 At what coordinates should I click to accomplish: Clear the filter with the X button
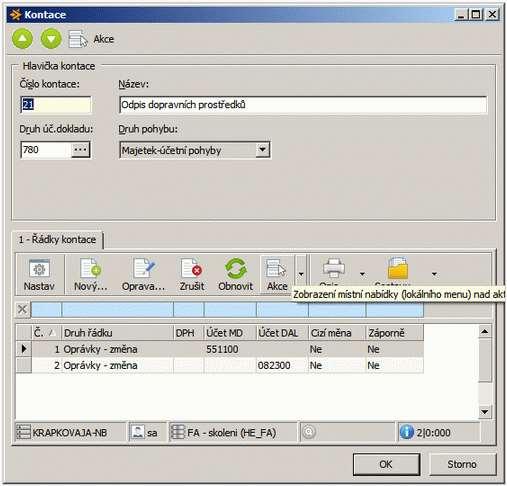[x=23, y=309]
